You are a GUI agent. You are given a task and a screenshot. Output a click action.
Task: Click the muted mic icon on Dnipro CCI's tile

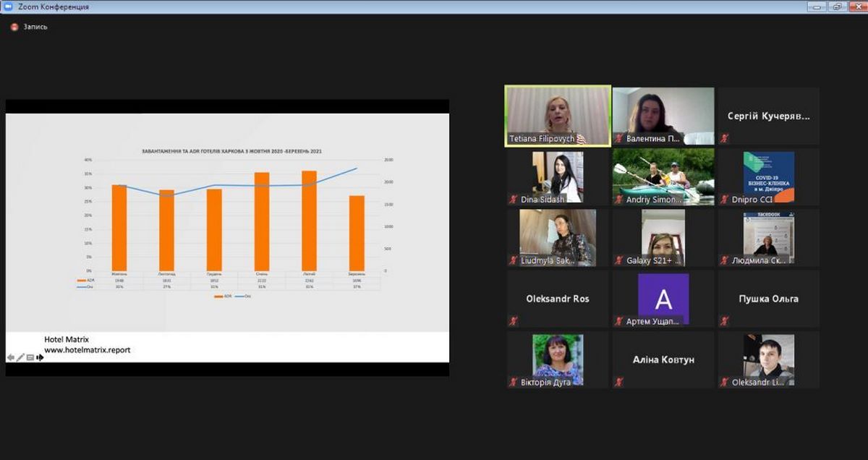coord(725,200)
